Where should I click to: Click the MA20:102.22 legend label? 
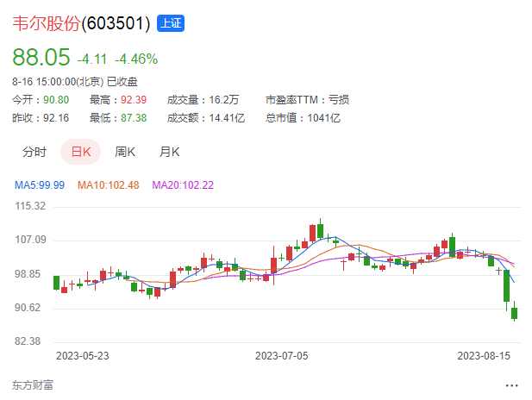coord(183,184)
